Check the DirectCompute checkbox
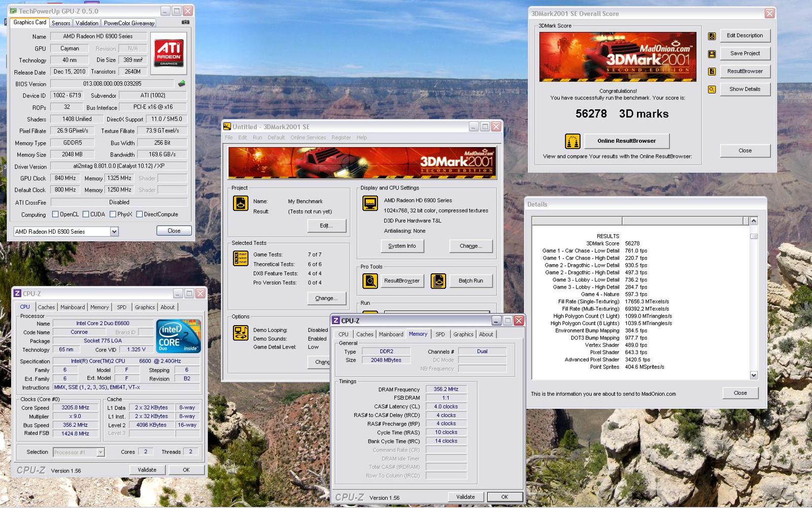This screenshot has width=812, height=508. pyautogui.click(x=139, y=214)
